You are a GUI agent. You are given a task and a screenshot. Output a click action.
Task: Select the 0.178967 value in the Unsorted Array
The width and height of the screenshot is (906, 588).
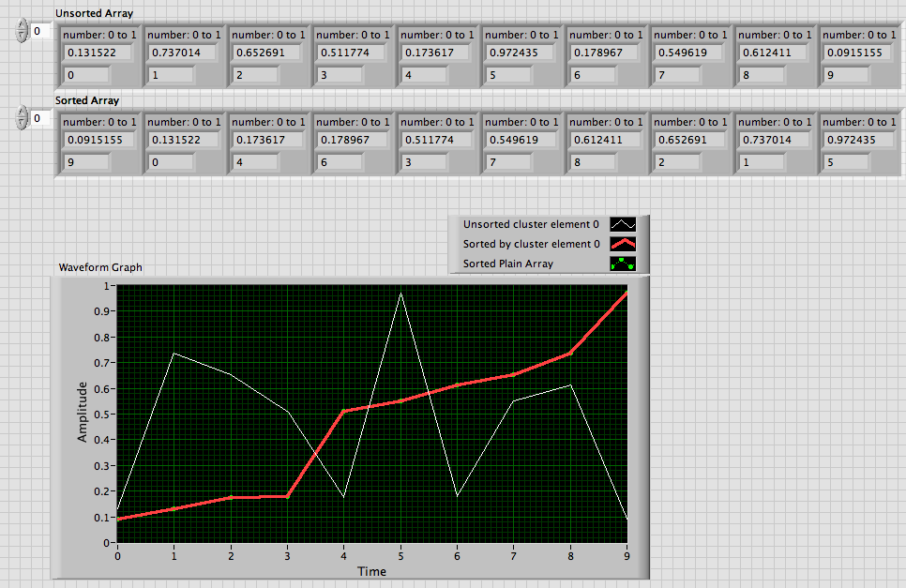tap(604, 53)
